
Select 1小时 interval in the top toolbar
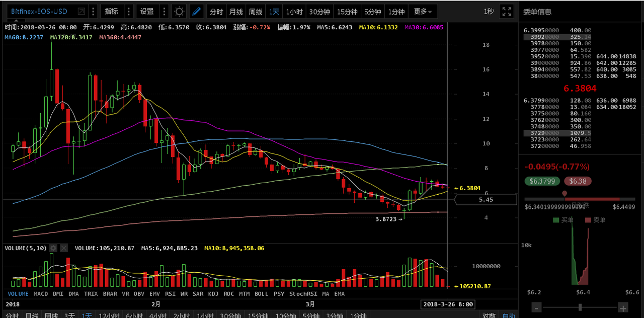tap(294, 12)
